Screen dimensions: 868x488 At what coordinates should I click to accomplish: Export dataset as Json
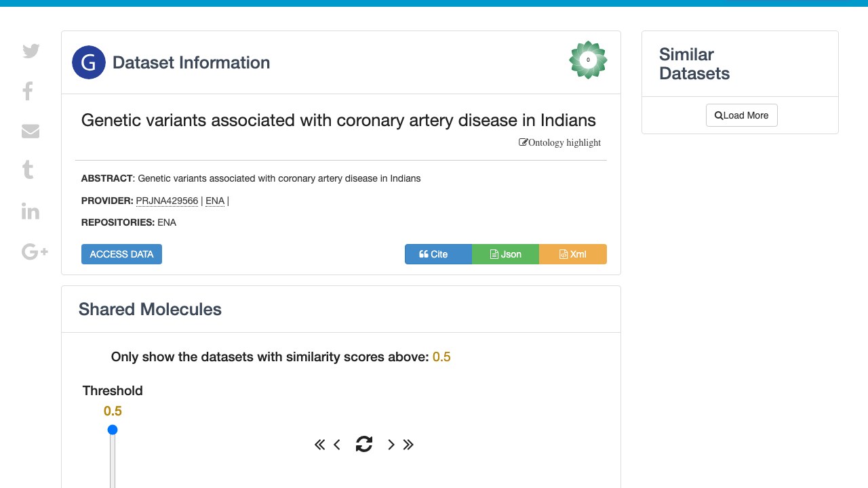point(505,254)
